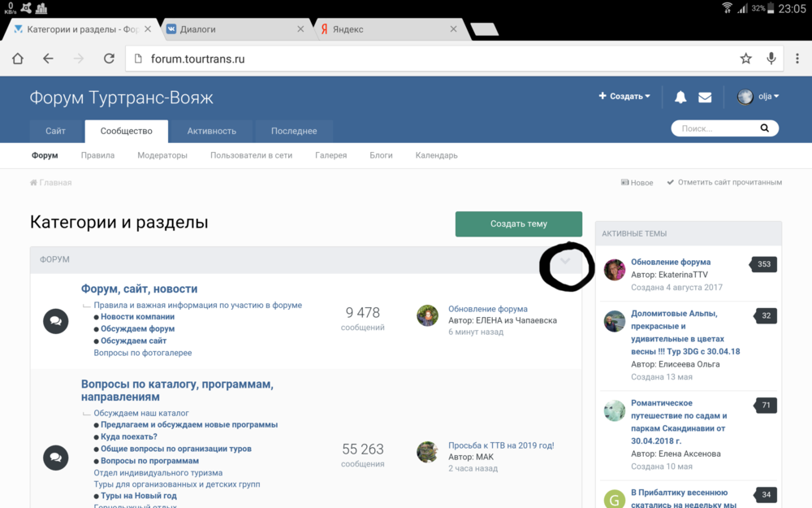
Task: Open Правила submenu item
Action: coord(98,155)
